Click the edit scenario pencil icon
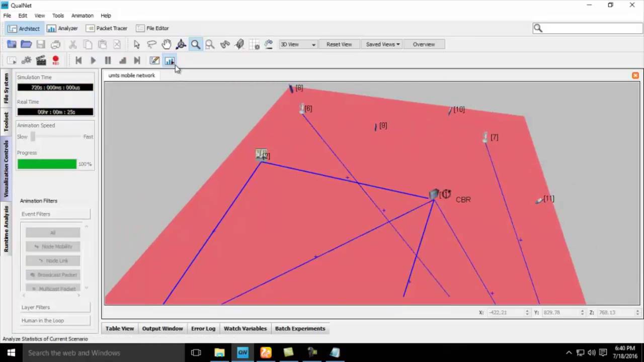Screen dimensions: 644x362 (154, 60)
